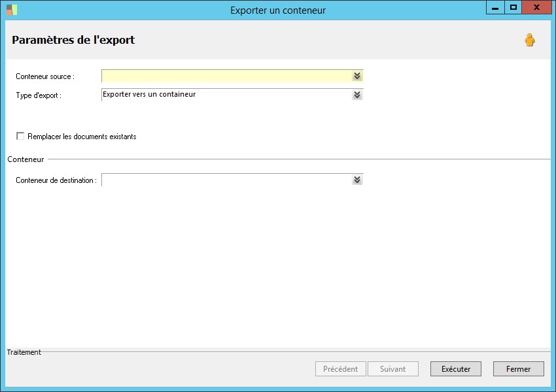The image size is (556, 392).
Task: Open the Type d'export dropdown arrow
Action: pyautogui.click(x=356, y=95)
